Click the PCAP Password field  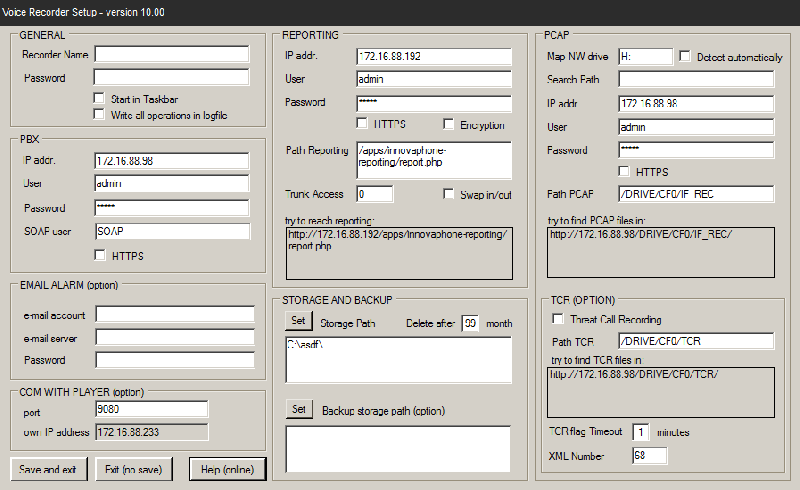click(x=696, y=150)
